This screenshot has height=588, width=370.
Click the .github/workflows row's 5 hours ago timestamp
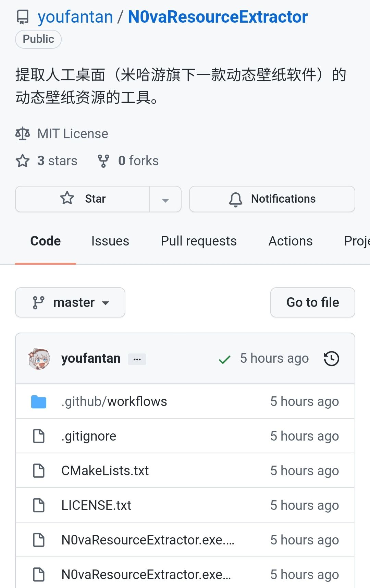(305, 401)
